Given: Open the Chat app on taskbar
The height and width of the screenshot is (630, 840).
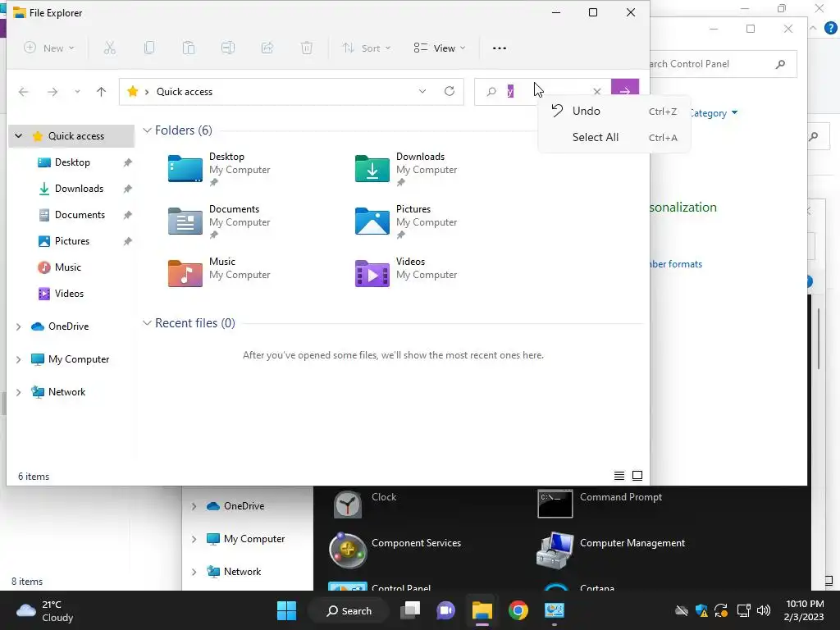Looking at the screenshot, I should [445, 610].
